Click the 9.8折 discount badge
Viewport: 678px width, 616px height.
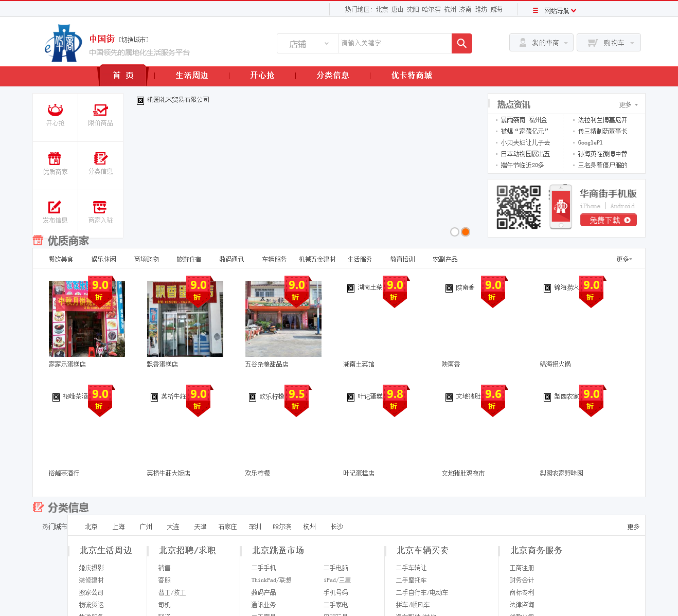point(395,401)
